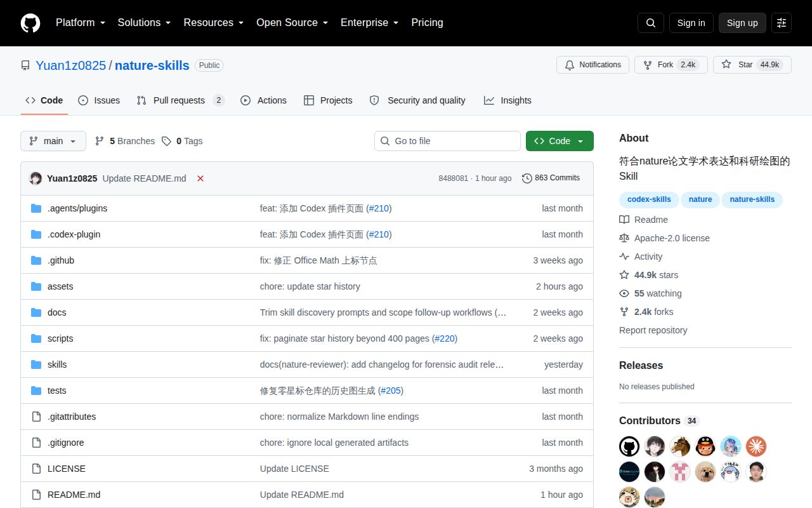Open the Solutions dropdown menu
The image size is (812, 508).
144,23
